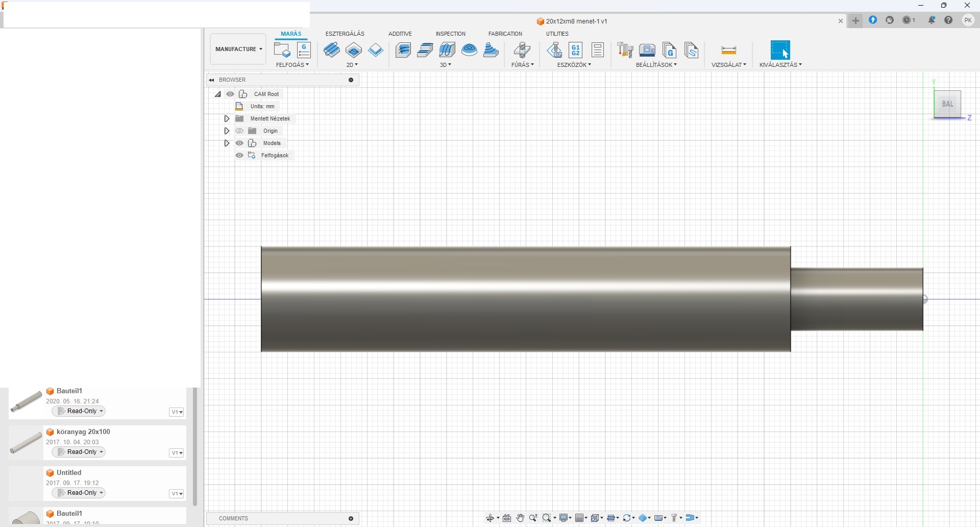Open Read-Only menu for köranyag 20x100
Image resolution: width=980 pixels, height=527 pixels.
[79, 452]
